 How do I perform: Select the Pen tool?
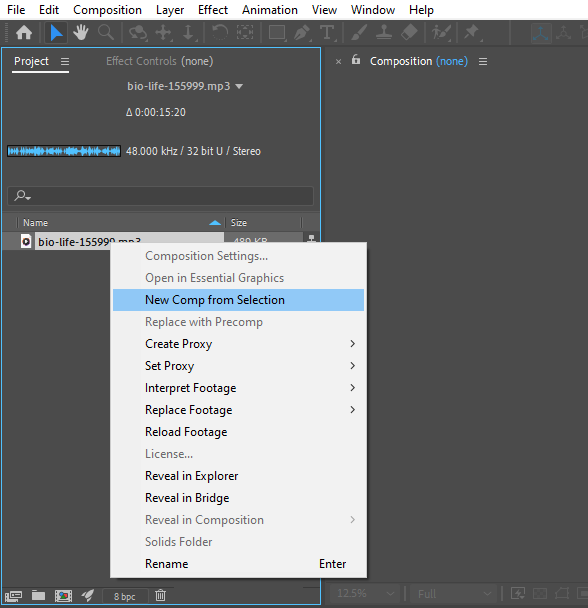coord(302,33)
